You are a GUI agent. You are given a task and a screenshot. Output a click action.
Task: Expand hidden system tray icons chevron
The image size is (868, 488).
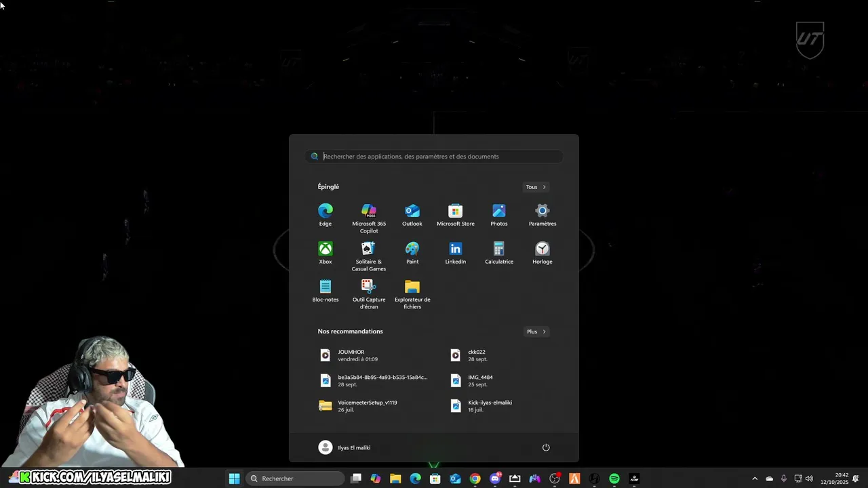pos(755,479)
